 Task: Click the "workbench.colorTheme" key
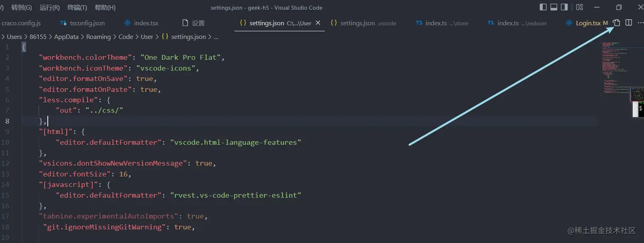coord(85,57)
